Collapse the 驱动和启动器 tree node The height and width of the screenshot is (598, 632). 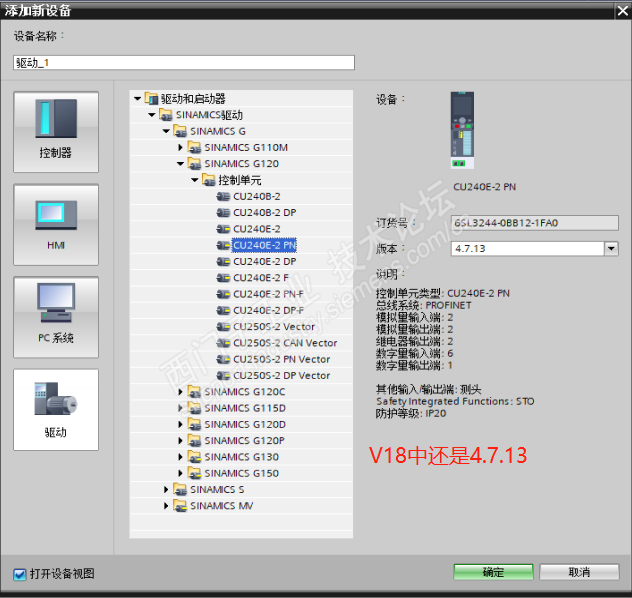coord(137,98)
